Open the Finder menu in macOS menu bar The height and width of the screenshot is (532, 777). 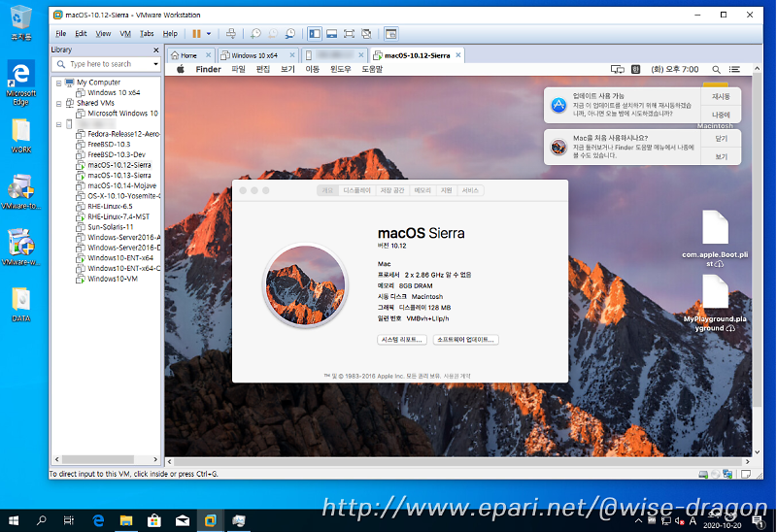click(208, 69)
